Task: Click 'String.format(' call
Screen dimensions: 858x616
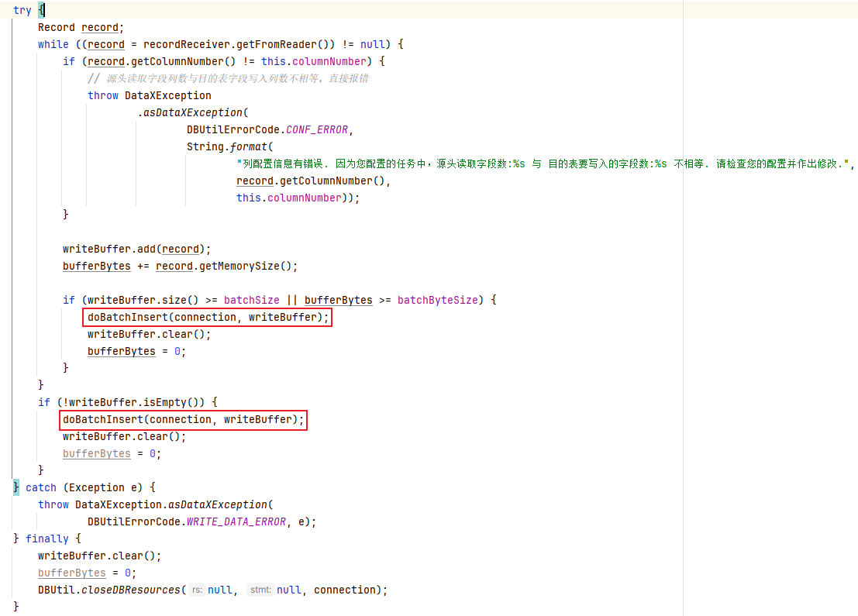Action: point(230,146)
